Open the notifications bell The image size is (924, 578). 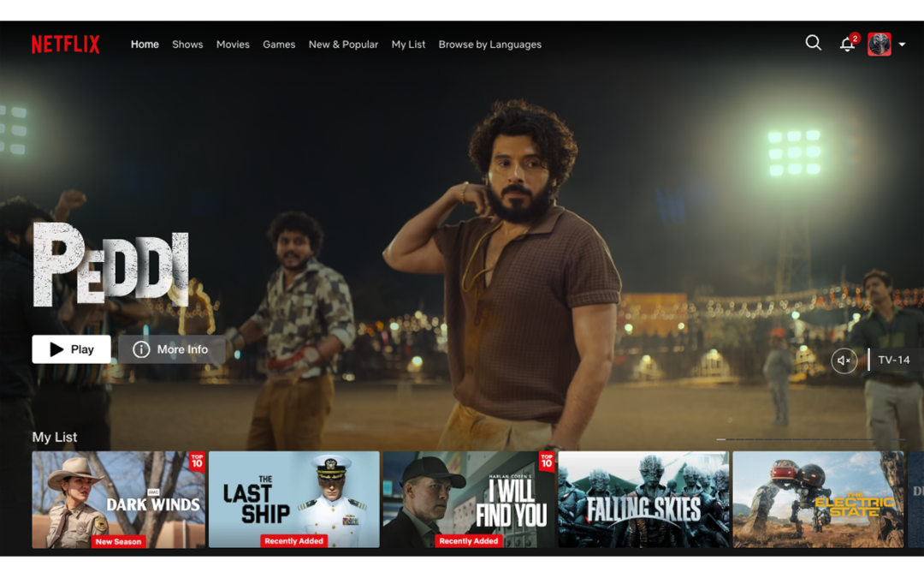[x=847, y=44]
